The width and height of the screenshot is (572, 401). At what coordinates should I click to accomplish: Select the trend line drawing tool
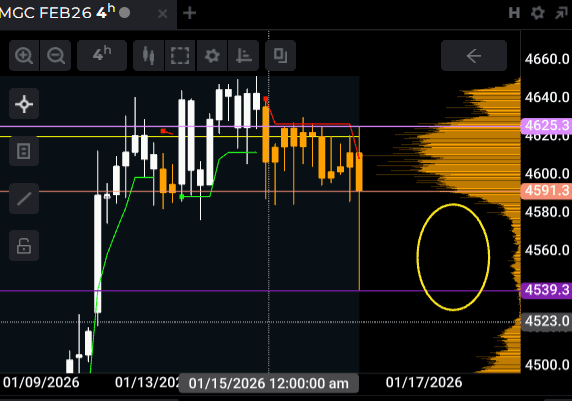click(24, 198)
